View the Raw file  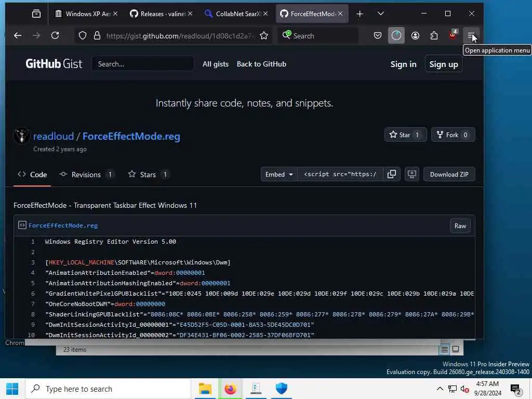[x=460, y=226]
